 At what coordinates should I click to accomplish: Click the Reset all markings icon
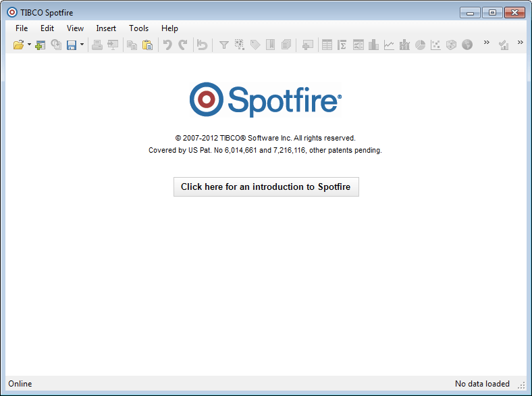click(203, 45)
